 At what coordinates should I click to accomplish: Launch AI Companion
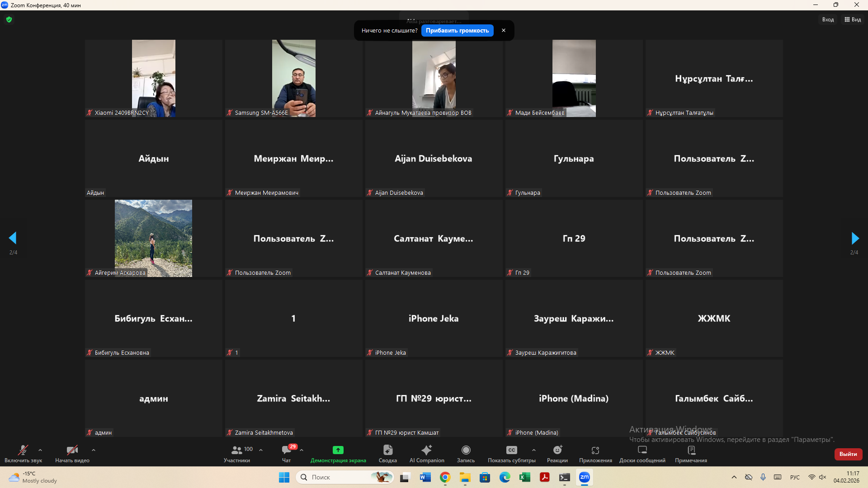click(x=426, y=450)
